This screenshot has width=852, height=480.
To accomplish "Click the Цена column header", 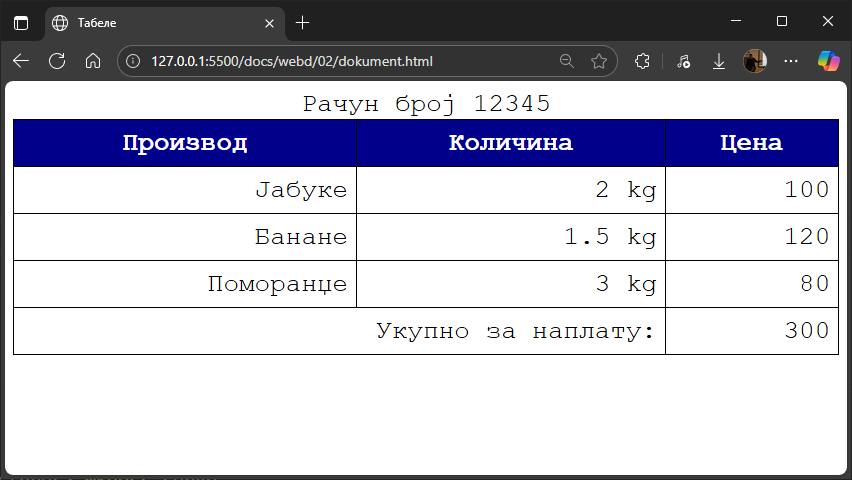I will tap(751, 143).
